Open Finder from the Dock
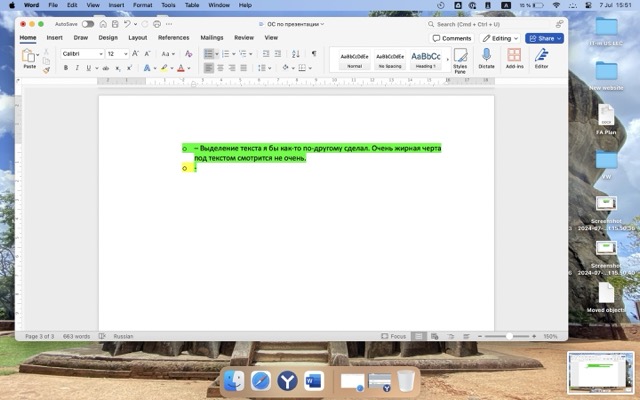 (x=234, y=381)
